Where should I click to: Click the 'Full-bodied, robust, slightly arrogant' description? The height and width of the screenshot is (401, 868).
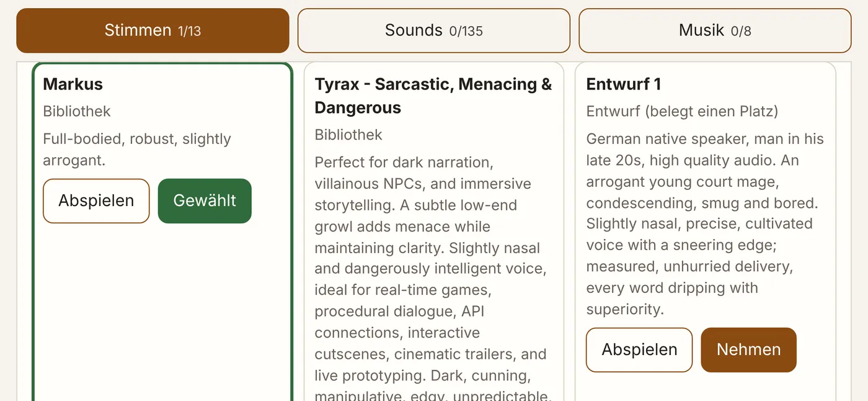point(137,150)
